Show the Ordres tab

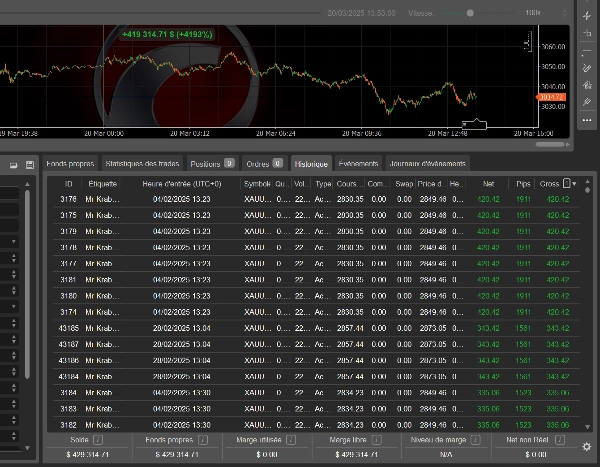pyautogui.click(x=257, y=164)
